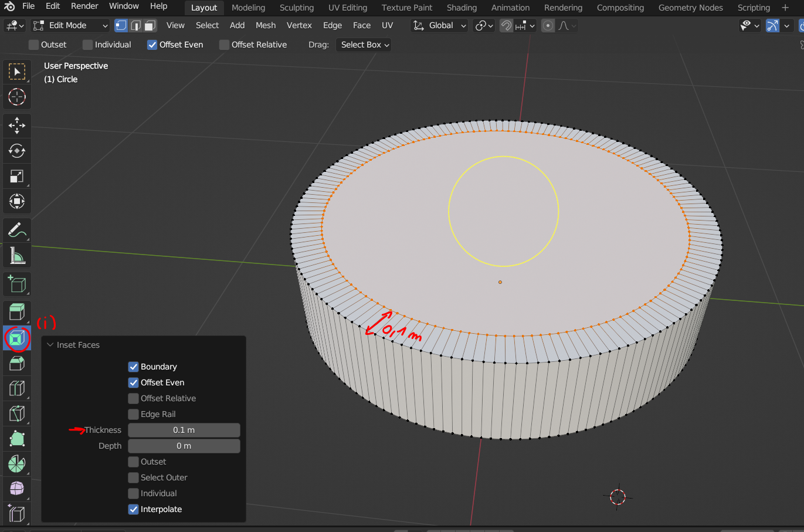This screenshot has height=532, width=804.
Task: Open the Face menu
Action: (362, 25)
